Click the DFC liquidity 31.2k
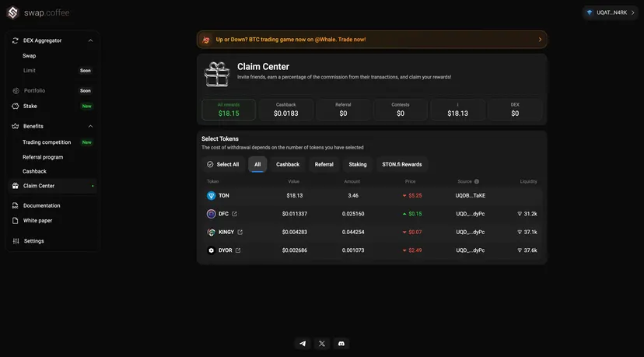 point(530,214)
